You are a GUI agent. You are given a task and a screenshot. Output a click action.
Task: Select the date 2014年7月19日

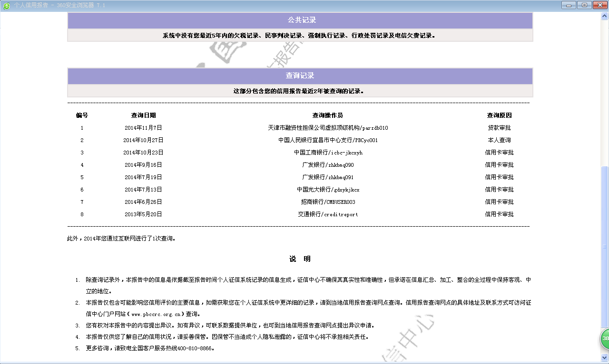point(143,177)
